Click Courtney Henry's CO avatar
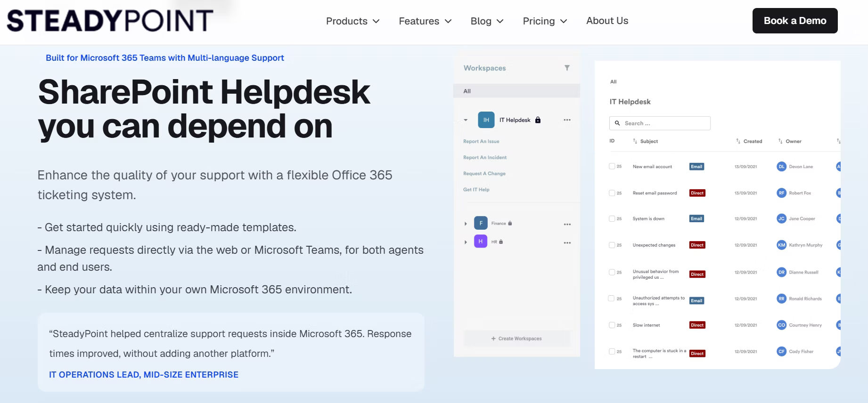Screen dimensions: 868x403 [782, 325]
